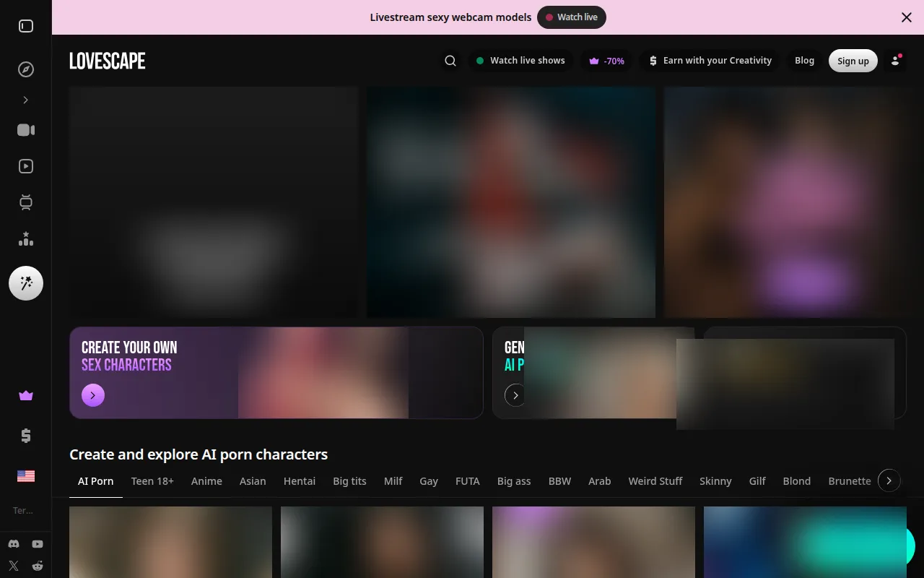Click the magic wand create button
The height and width of the screenshot is (578, 924).
(26, 283)
